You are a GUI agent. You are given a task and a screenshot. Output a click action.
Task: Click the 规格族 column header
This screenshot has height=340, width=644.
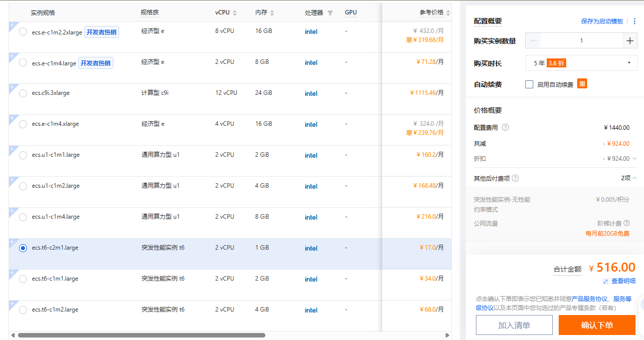click(x=150, y=12)
